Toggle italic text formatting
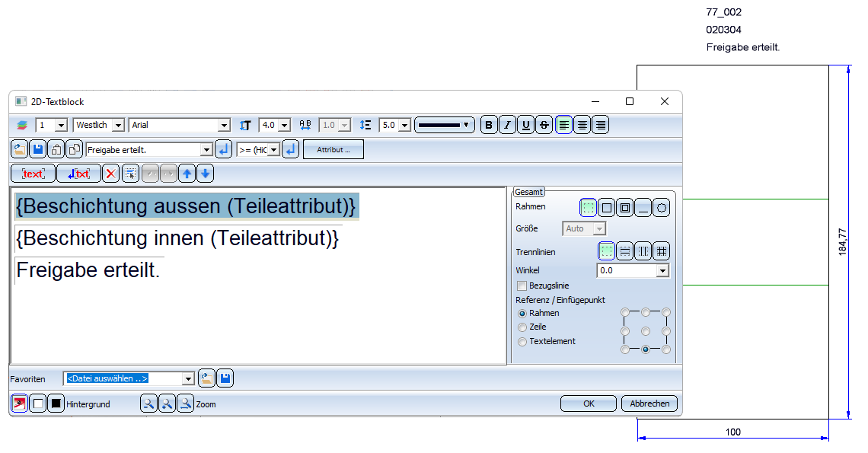 (507, 126)
